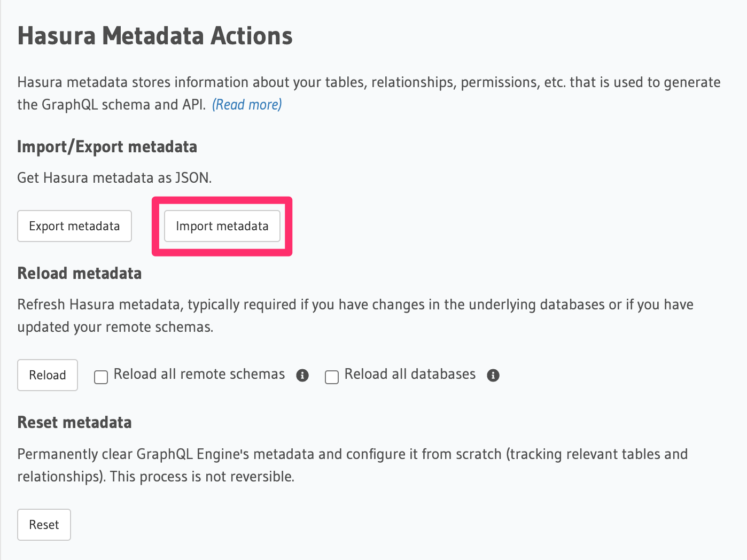Select the circular info indicator near remote schemas checkbox
This screenshot has height=560, width=747.
click(x=302, y=376)
